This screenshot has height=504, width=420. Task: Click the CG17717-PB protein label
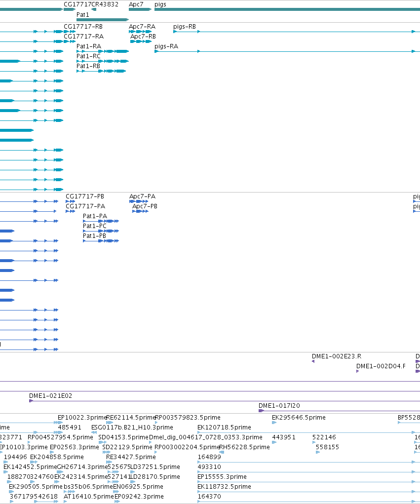85,196
